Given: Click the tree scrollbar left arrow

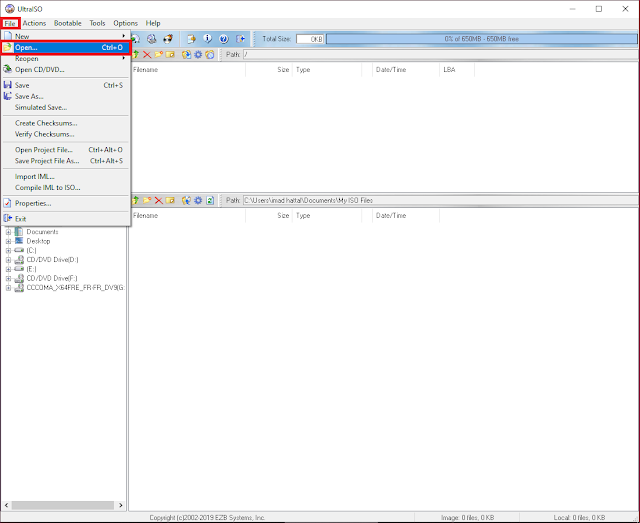Looking at the screenshot, I should tap(6, 505).
